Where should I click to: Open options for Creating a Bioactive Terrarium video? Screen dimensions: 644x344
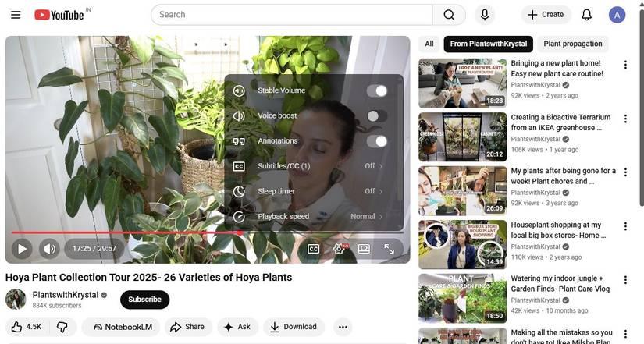coord(625,119)
